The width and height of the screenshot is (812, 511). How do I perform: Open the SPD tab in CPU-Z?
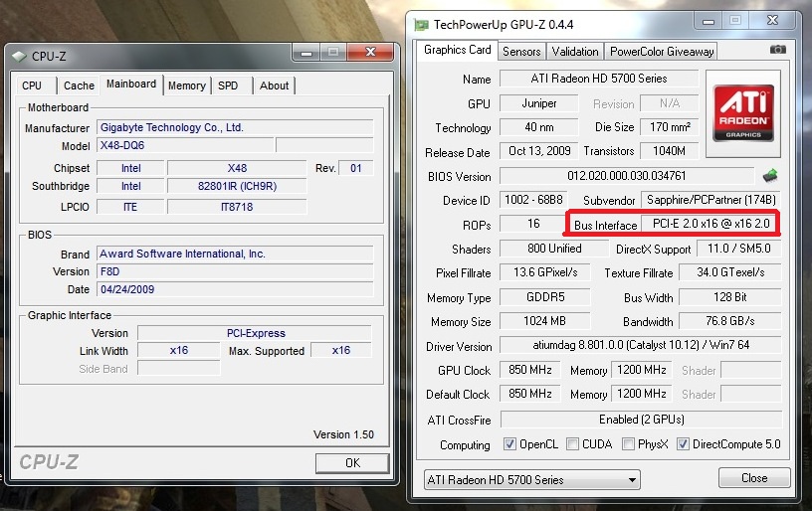[x=228, y=85]
